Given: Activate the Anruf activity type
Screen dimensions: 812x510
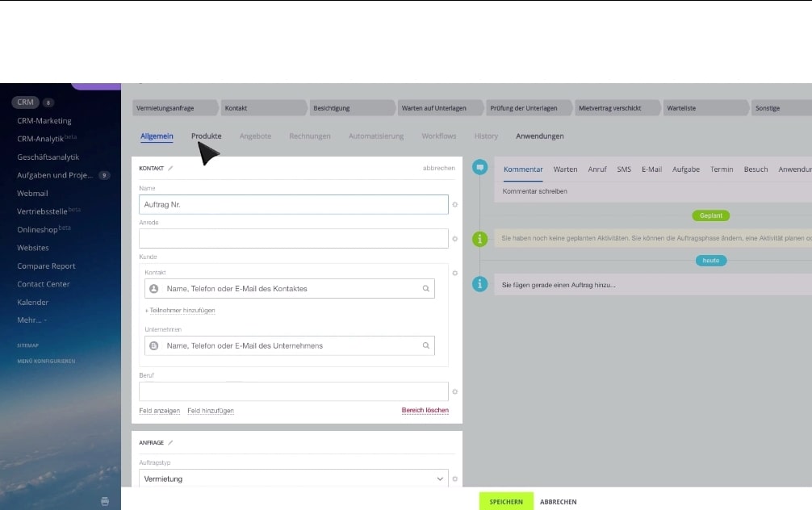Looking at the screenshot, I should click(597, 169).
